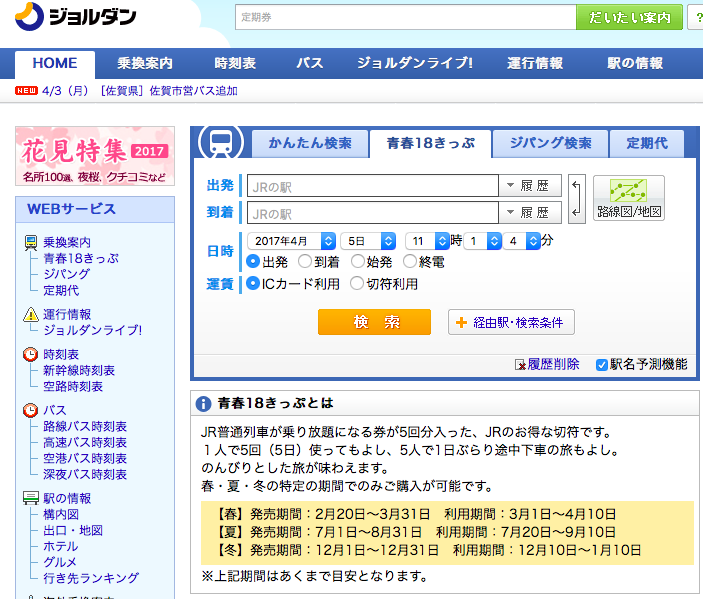Click the warning icon beside 運行情報
The height and width of the screenshot is (599, 703).
[x=31, y=314]
